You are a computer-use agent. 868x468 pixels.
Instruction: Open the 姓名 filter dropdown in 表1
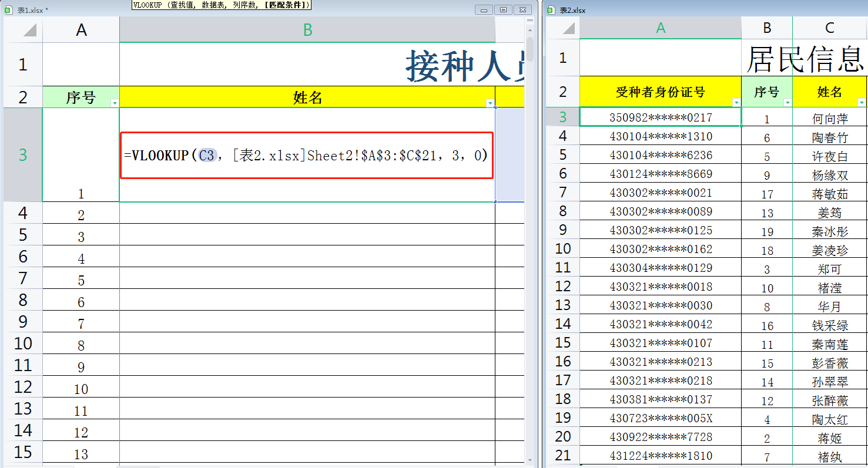point(490,103)
